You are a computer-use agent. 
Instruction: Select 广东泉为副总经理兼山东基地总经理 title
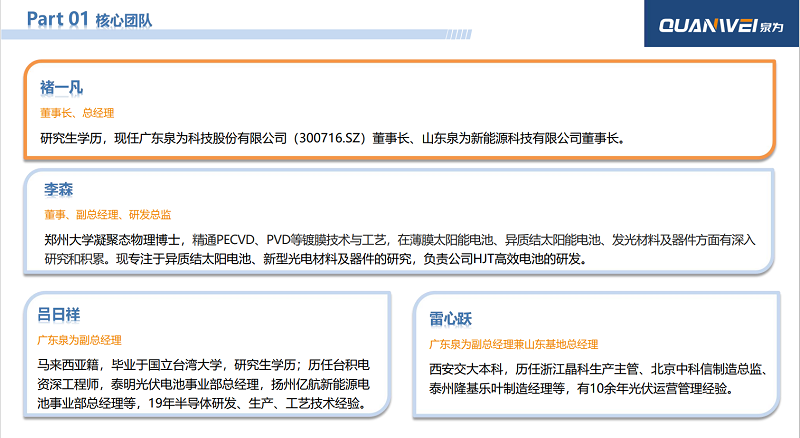click(513, 344)
